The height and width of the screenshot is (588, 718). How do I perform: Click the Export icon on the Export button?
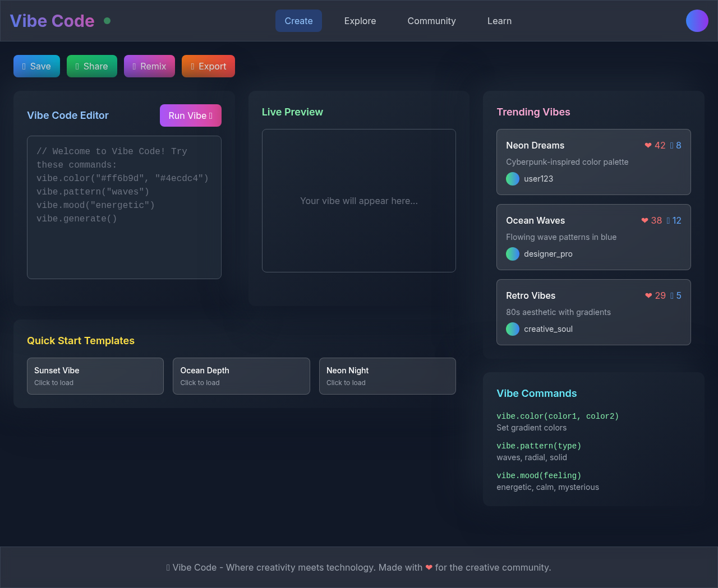pyautogui.click(x=192, y=66)
